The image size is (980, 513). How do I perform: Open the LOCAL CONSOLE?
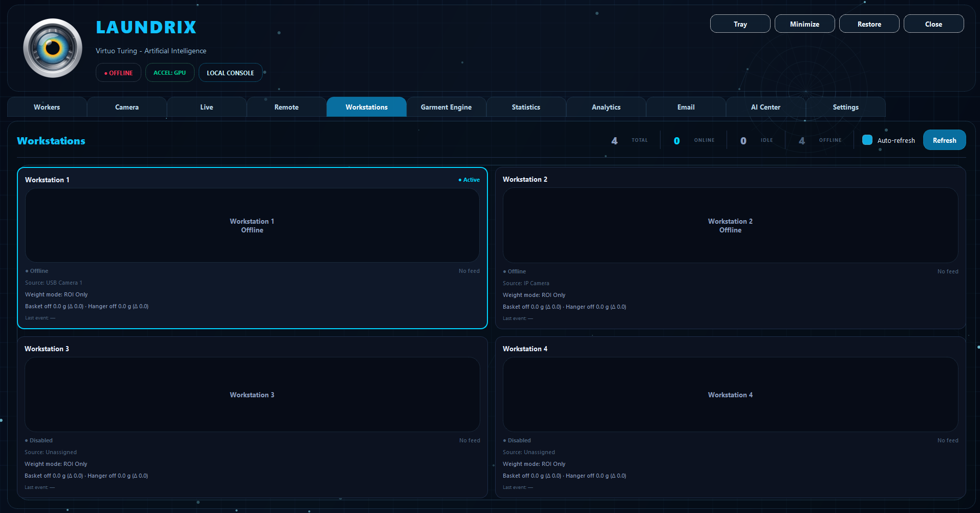(230, 72)
